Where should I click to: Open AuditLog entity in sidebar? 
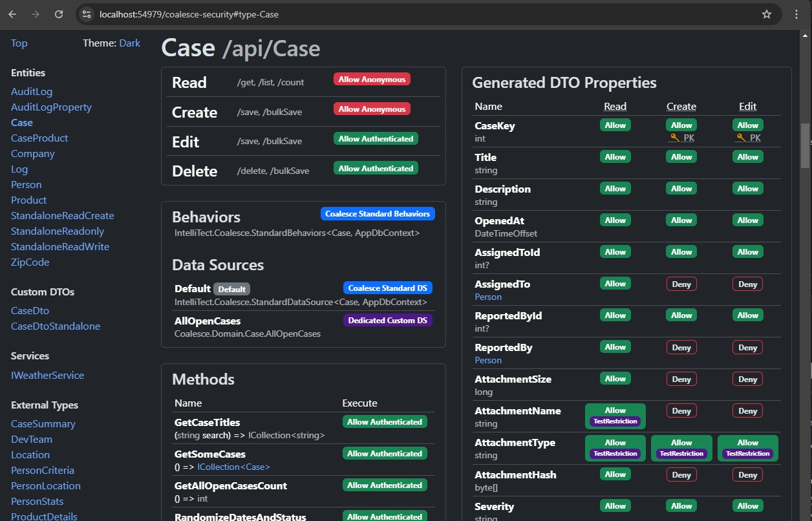32,92
